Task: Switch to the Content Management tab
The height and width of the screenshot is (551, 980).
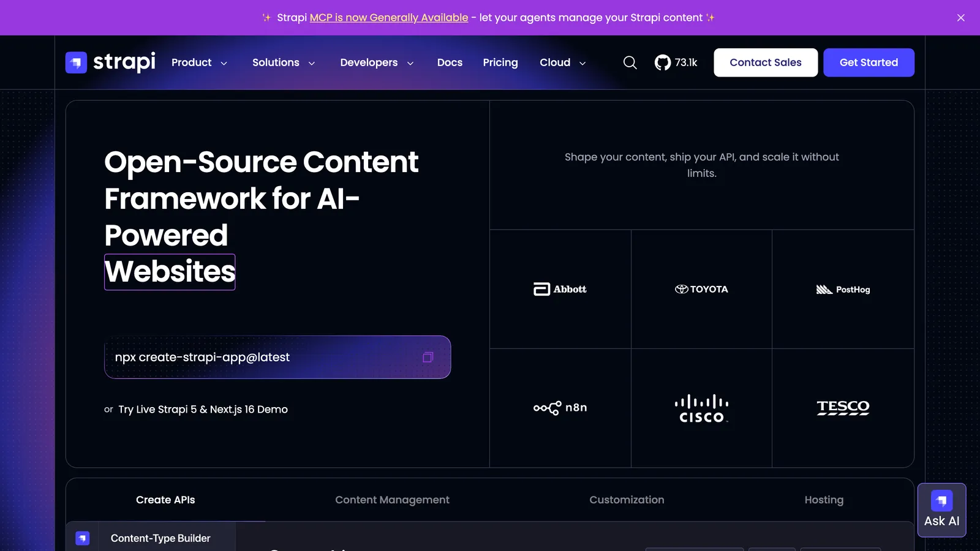Action: click(x=392, y=500)
